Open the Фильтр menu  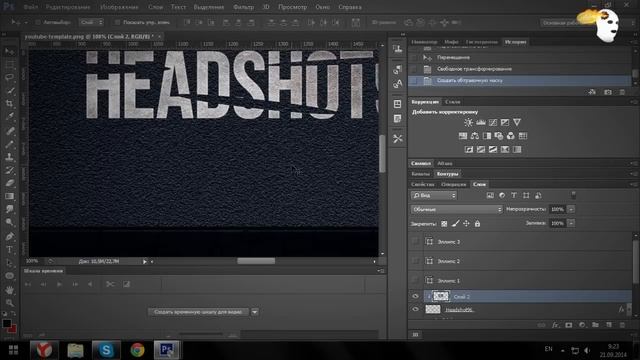[x=243, y=7]
